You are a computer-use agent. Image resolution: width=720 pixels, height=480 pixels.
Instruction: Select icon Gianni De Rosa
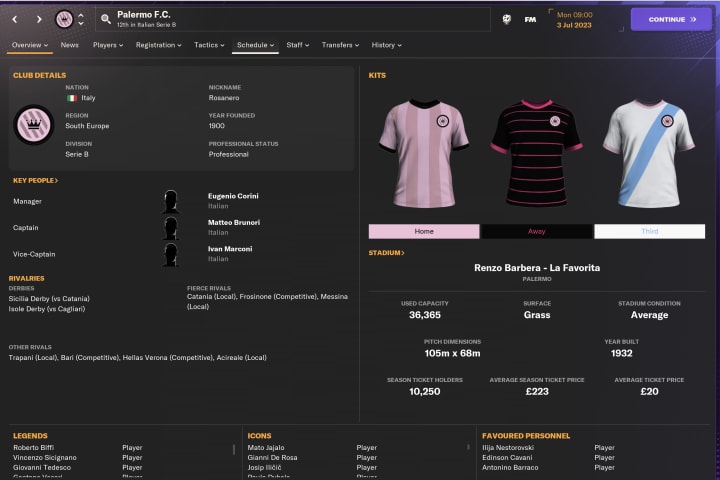coord(272,457)
